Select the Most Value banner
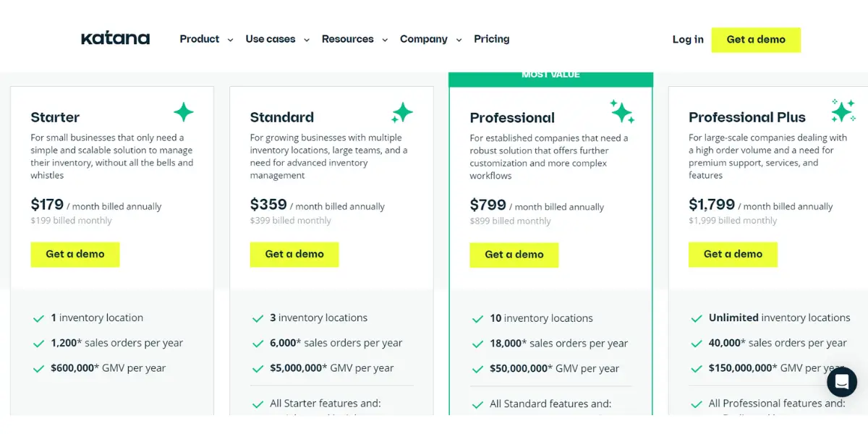Image resolution: width=868 pixels, height=434 pixels. 551,76
